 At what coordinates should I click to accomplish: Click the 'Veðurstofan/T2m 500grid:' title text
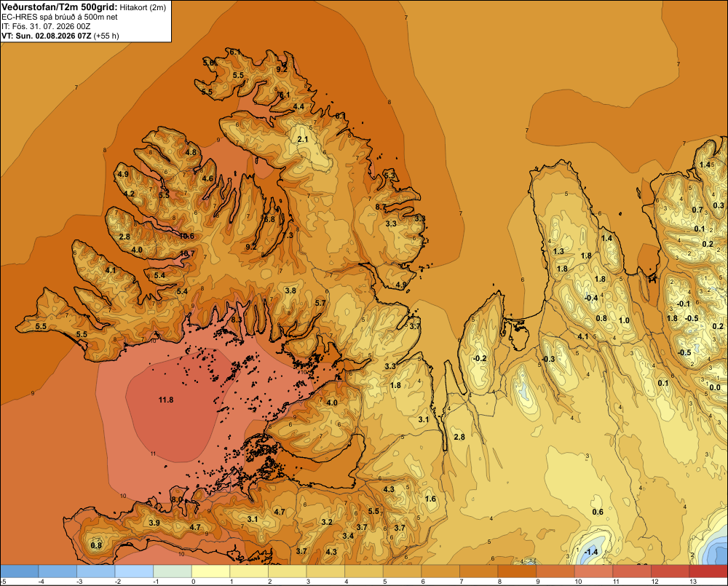60,7
